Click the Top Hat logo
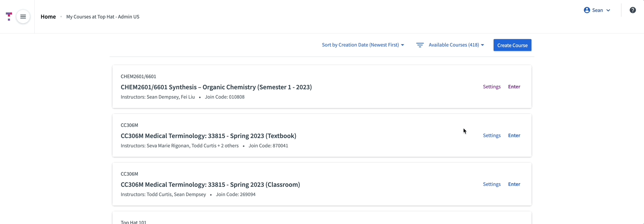Image resolution: width=644 pixels, height=224 pixels. [9, 16]
